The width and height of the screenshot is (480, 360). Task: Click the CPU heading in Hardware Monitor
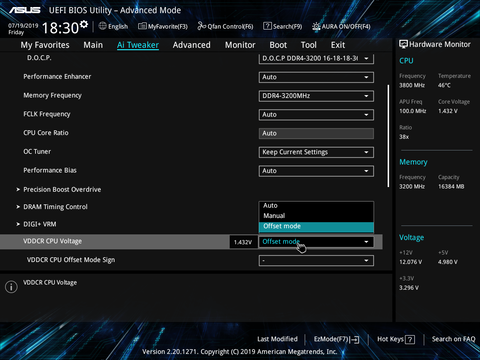pos(406,61)
